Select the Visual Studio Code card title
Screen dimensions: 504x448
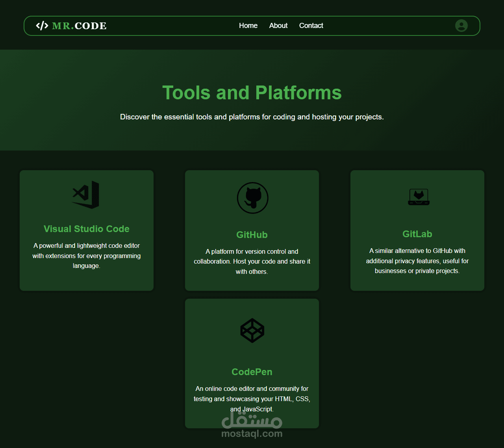coord(87,229)
